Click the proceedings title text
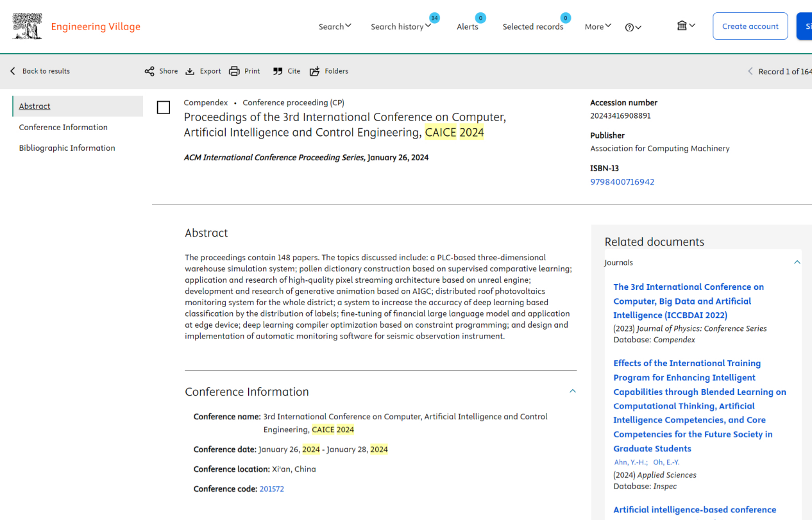Viewport: 812px width, 520px height. (x=345, y=125)
